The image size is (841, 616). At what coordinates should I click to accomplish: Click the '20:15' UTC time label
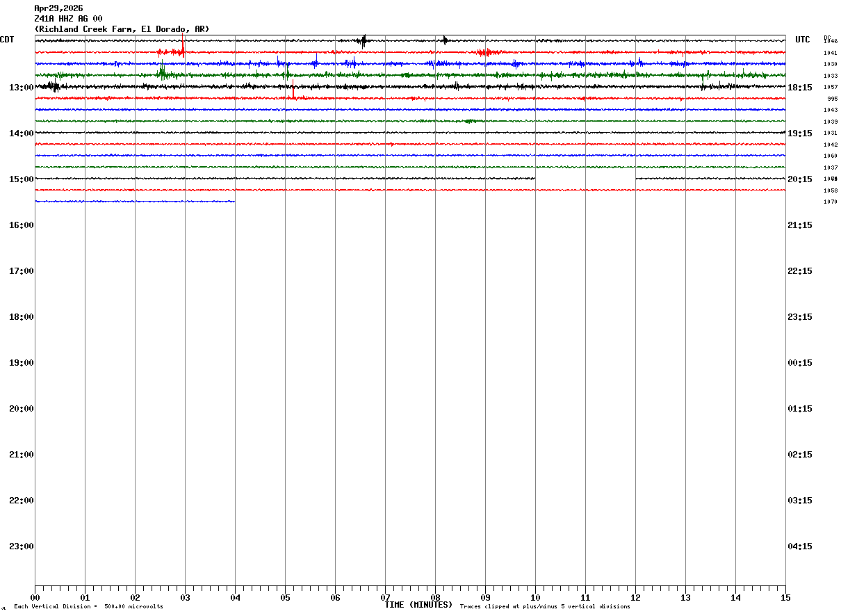pos(800,179)
